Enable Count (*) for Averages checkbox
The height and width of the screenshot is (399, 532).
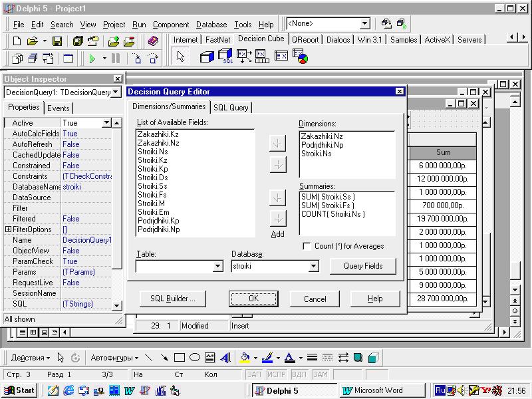[307, 246]
